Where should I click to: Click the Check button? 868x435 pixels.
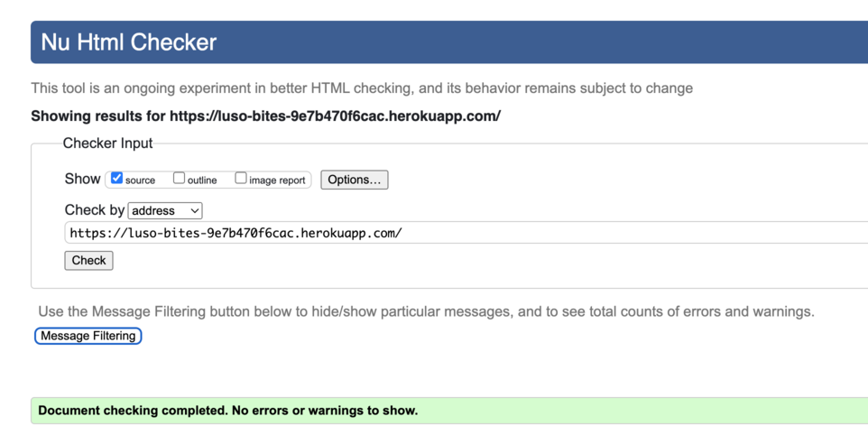coord(88,261)
